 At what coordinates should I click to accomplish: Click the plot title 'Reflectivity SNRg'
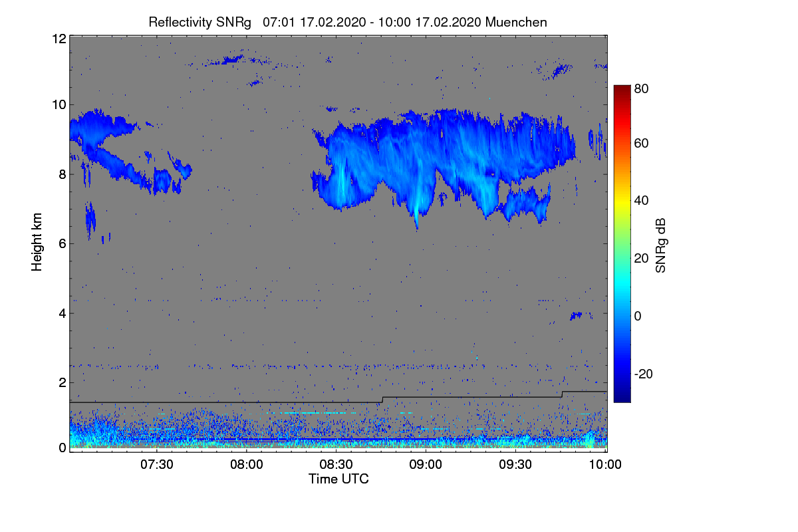[199, 22]
